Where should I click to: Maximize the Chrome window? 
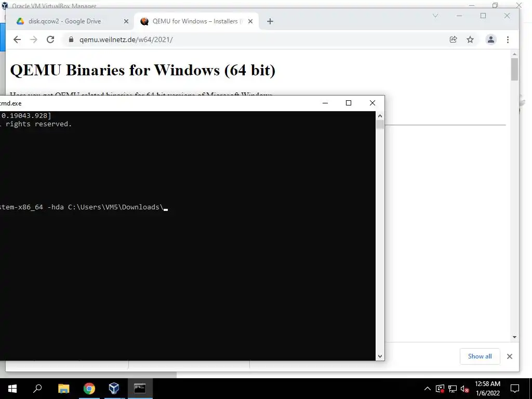tap(483, 16)
